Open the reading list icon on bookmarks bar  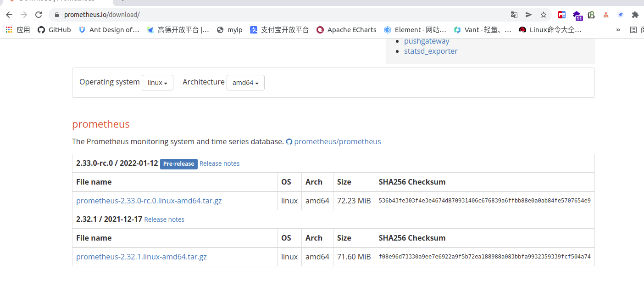click(x=633, y=30)
